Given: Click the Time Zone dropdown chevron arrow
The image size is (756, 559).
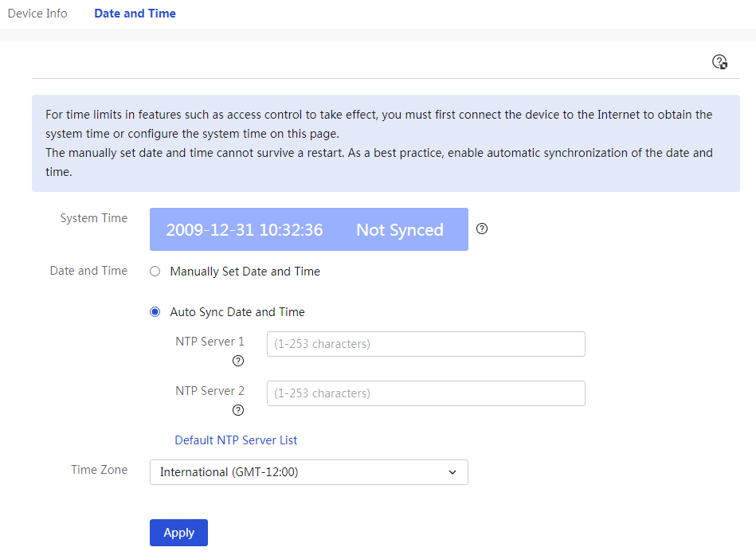Looking at the screenshot, I should click(x=452, y=472).
